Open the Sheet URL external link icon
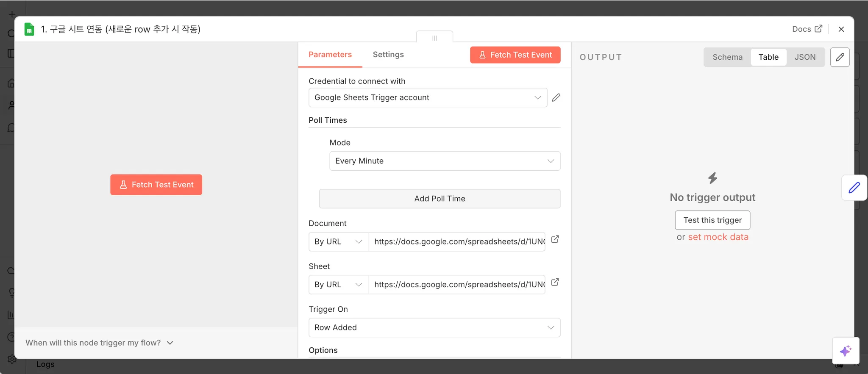The width and height of the screenshot is (868, 374). [x=555, y=282]
